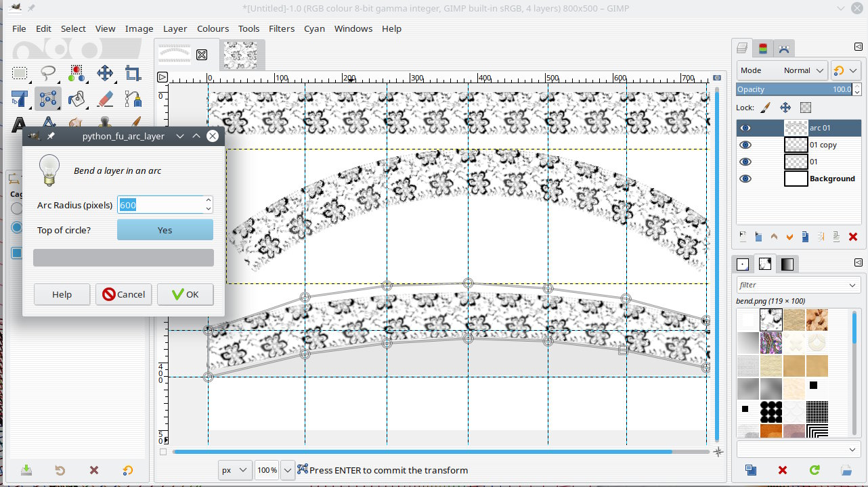868x487 pixels.
Task: Click Cancel in arc layer dialog
Action: (x=123, y=294)
